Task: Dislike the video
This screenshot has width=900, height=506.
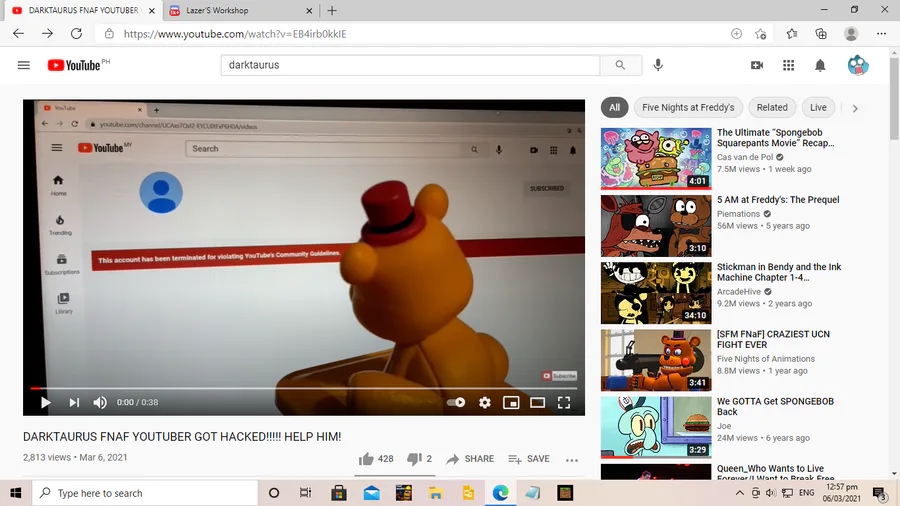Action: [x=419, y=459]
